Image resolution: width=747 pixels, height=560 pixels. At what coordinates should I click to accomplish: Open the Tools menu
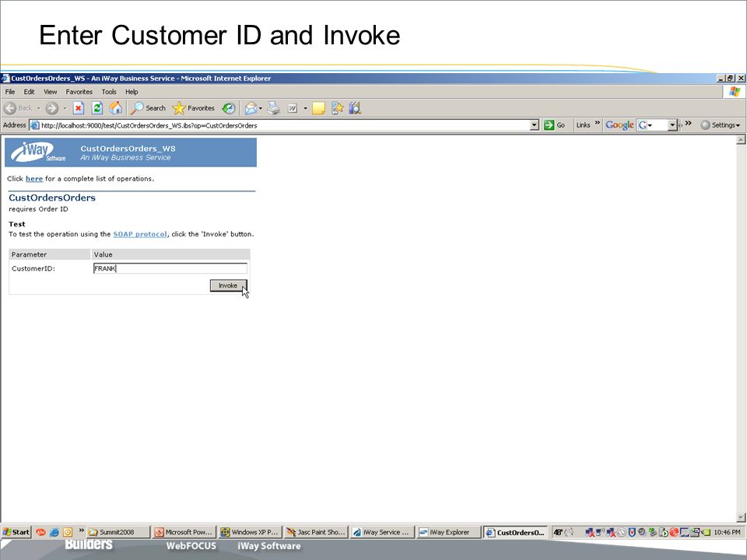(109, 92)
